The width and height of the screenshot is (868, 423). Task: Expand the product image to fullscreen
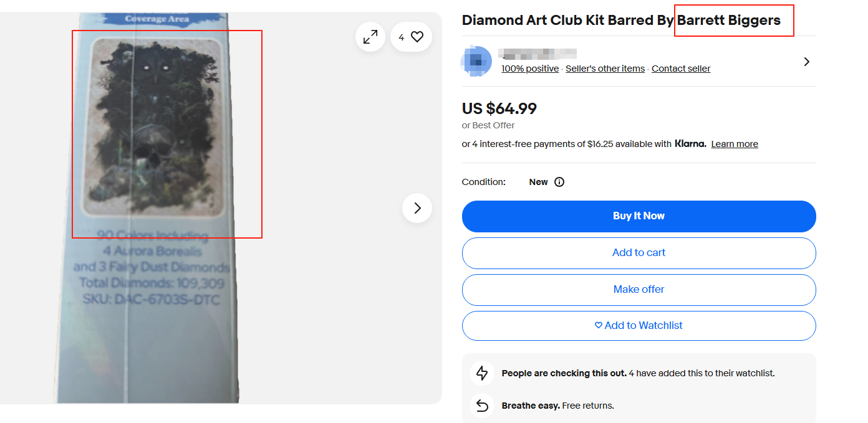pos(370,37)
